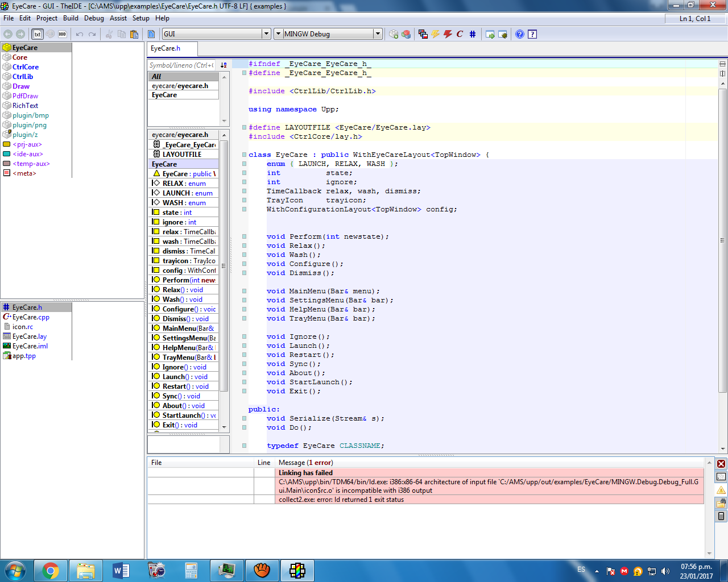Open Google Chrome from the taskbar
This screenshot has width=728, height=582.
click(51, 570)
